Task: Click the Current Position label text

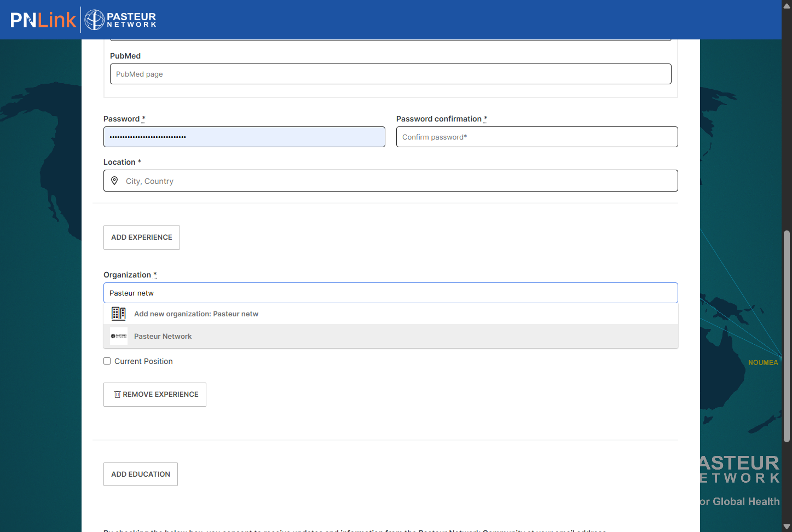Action: pyautogui.click(x=143, y=361)
